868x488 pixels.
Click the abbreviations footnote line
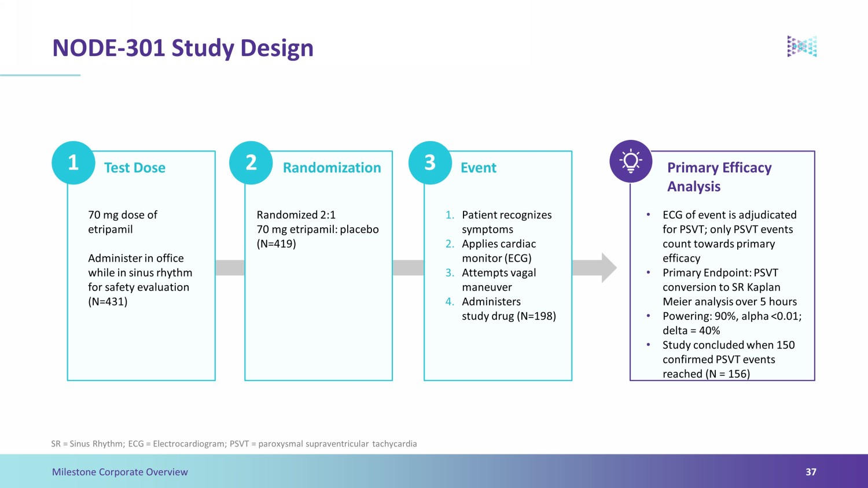pyautogui.click(x=234, y=444)
